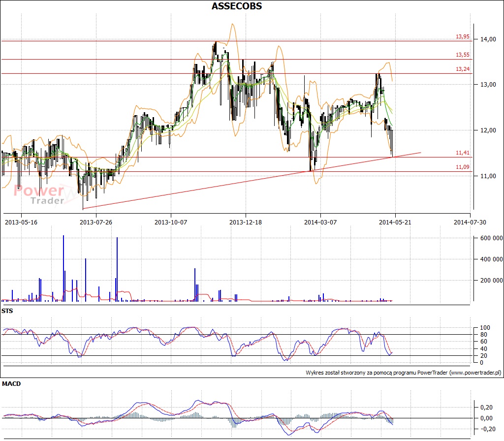Image resolution: width=504 pixels, height=441 pixels.
Task: Click the 2014-03-07 date label
Action: point(320,222)
